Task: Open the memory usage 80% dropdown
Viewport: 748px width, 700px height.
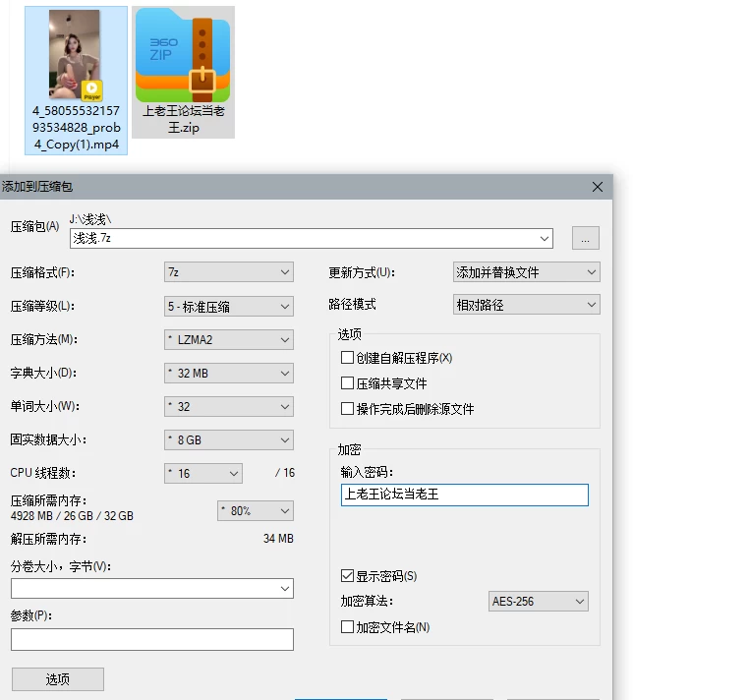Action: 256,511
